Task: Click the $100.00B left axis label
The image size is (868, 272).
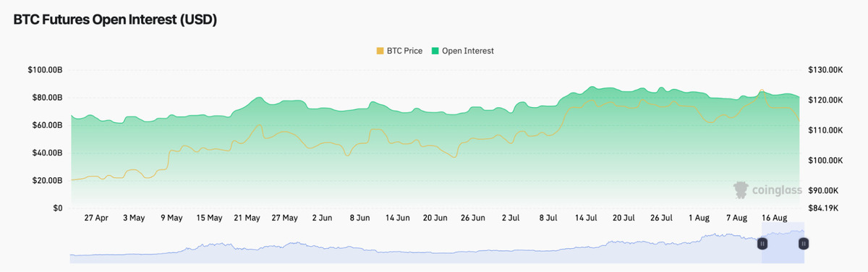Action: (x=46, y=70)
